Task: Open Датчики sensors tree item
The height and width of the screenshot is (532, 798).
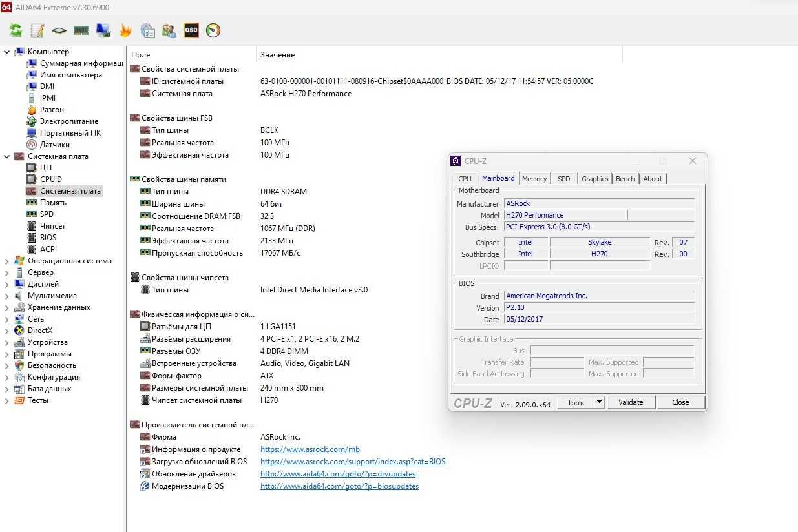Action: pos(54,145)
